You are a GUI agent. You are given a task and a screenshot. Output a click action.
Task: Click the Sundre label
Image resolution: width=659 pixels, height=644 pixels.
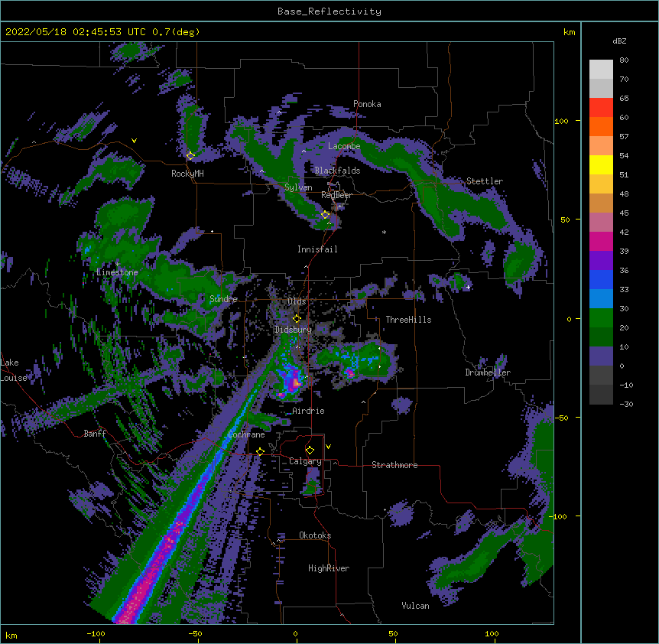coord(223,299)
